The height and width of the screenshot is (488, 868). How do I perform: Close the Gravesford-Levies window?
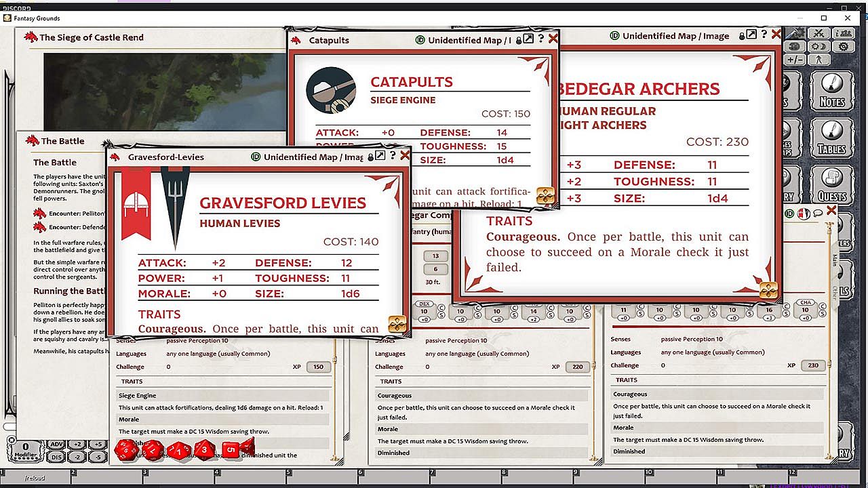tap(405, 156)
